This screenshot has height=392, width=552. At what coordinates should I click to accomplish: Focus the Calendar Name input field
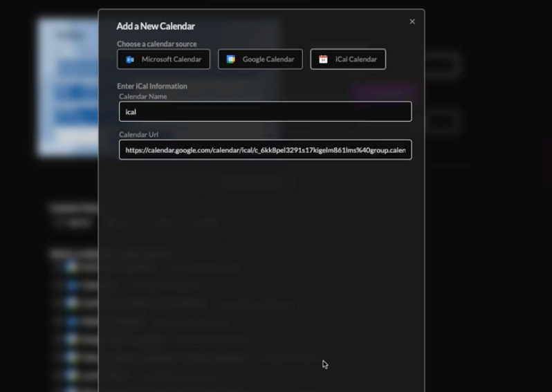pyautogui.click(x=265, y=111)
